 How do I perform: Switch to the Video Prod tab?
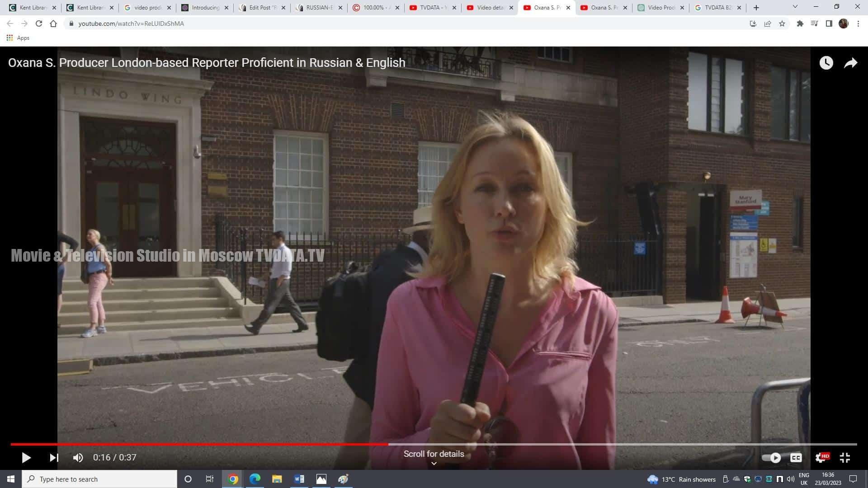pyautogui.click(x=661, y=8)
